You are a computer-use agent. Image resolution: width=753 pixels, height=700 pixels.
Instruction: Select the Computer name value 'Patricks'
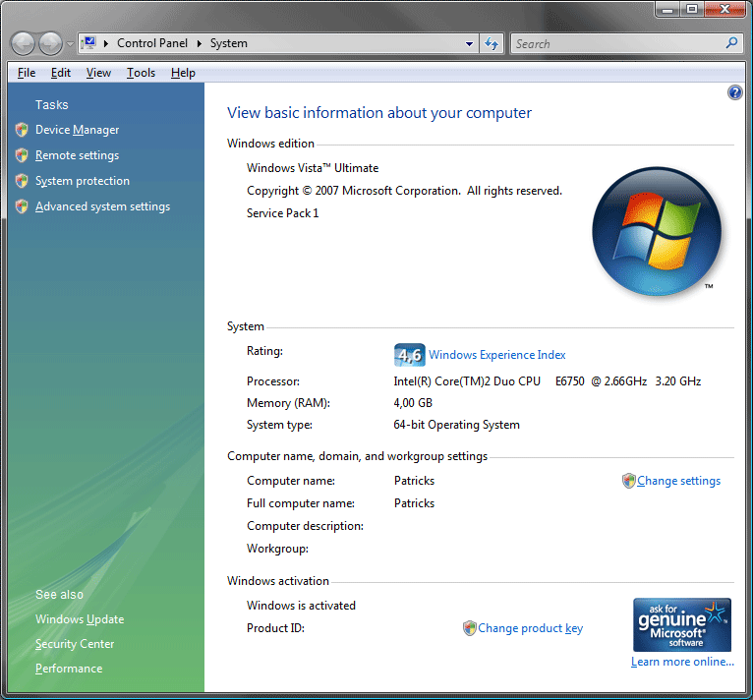coord(414,481)
